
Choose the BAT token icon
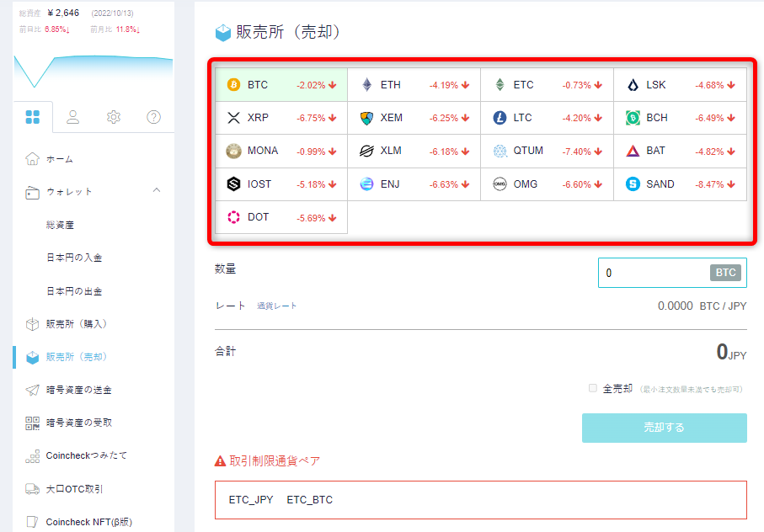coord(633,152)
